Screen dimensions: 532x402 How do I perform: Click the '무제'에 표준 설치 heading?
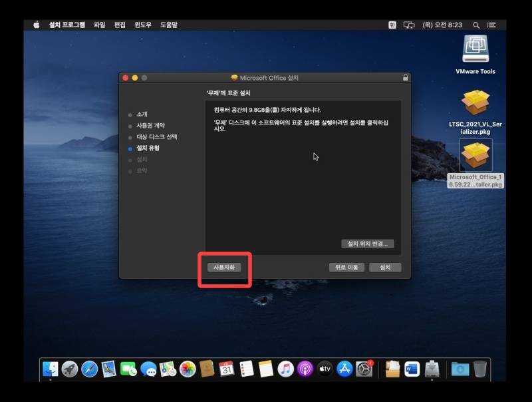pyautogui.click(x=228, y=93)
